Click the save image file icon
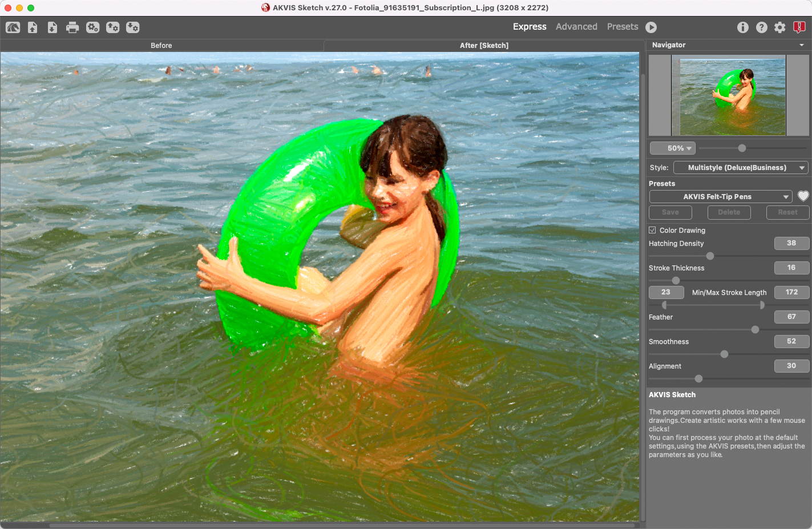812x529 pixels. coord(52,27)
